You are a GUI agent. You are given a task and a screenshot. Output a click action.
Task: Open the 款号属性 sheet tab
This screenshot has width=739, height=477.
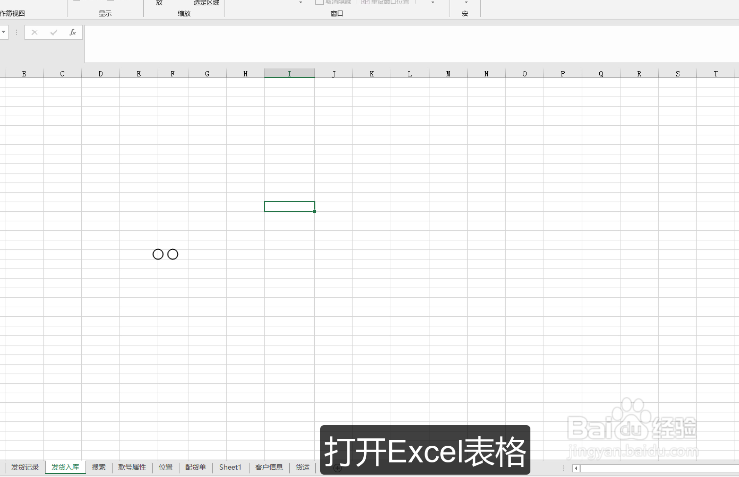132,467
